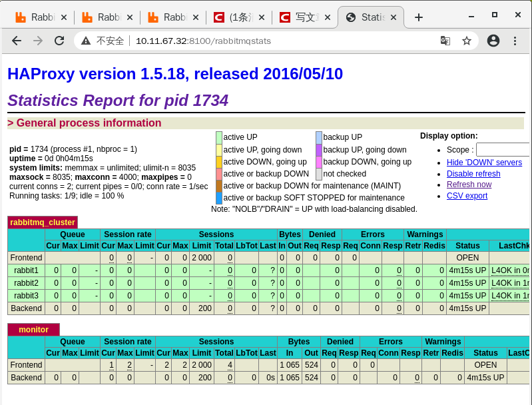
Task: Click the 'Statistics Report for pid 1734' heading
Action: (x=118, y=101)
